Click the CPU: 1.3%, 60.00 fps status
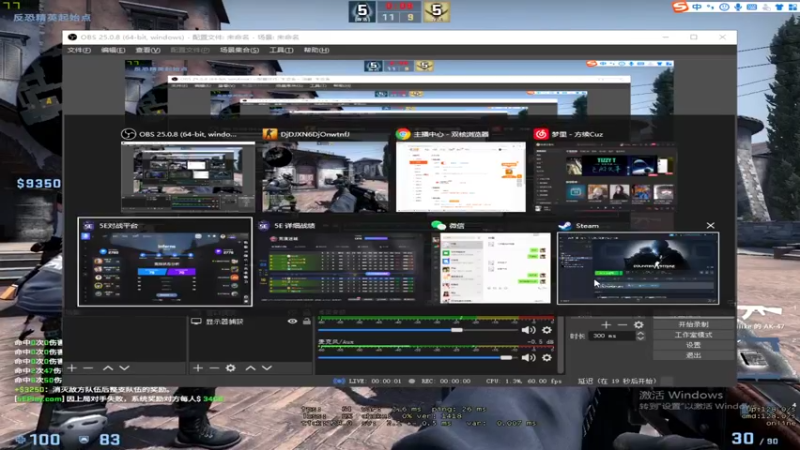The width and height of the screenshot is (800, 450). pos(524,381)
